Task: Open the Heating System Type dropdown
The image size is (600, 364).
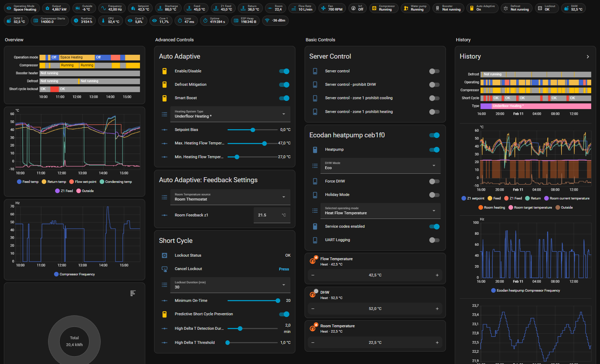Action: pos(230,114)
